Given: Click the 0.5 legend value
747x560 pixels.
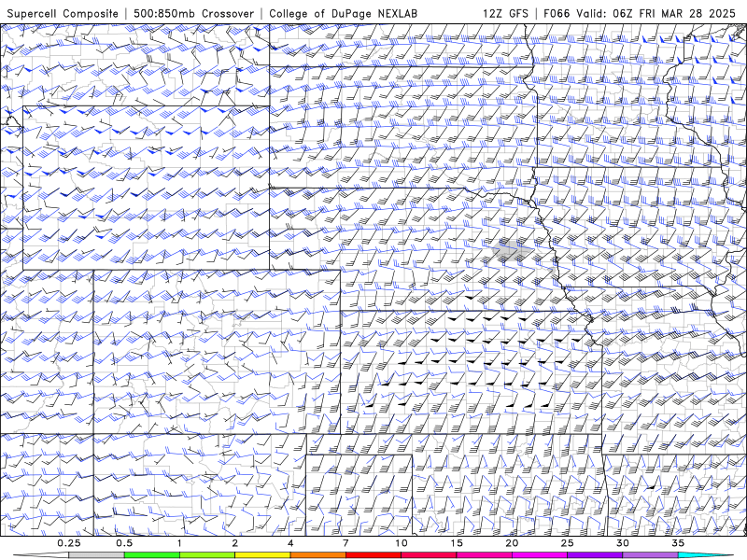Looking at the screenshot, I should [x=124, y=543].
